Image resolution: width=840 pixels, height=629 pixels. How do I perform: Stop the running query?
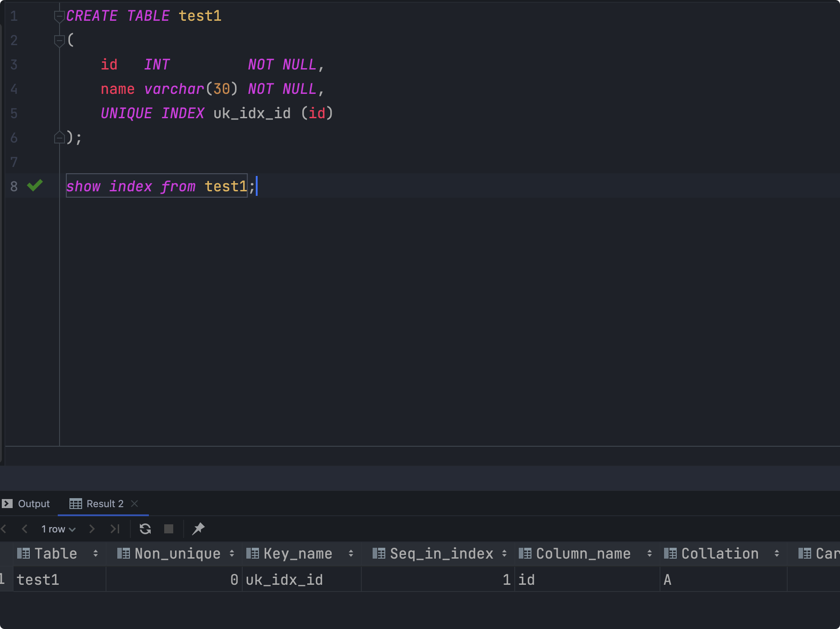[169, 529]
